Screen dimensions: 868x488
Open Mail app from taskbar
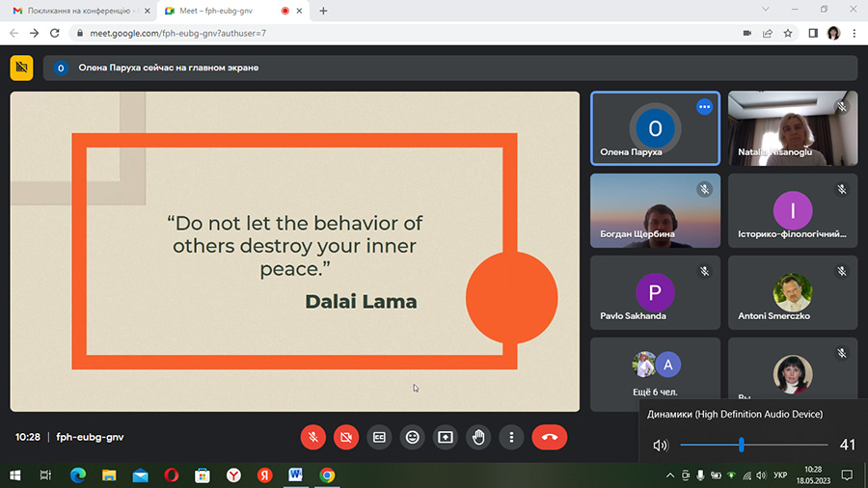(140, 475)
